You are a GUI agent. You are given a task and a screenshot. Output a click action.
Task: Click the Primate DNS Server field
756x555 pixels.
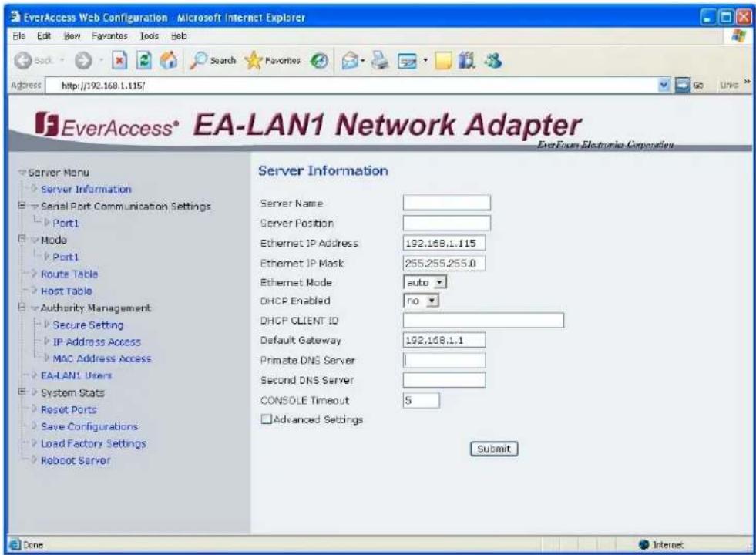444,360
